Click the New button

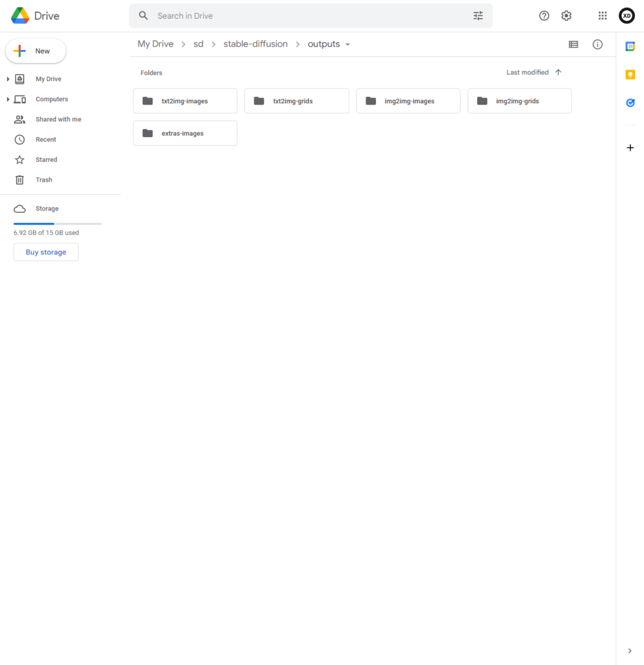click(35, 50)
